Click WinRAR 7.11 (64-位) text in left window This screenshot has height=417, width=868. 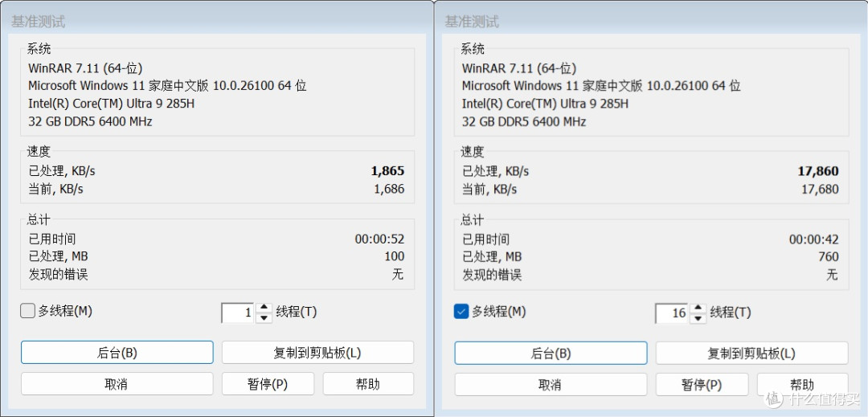(x=85, y=68)
